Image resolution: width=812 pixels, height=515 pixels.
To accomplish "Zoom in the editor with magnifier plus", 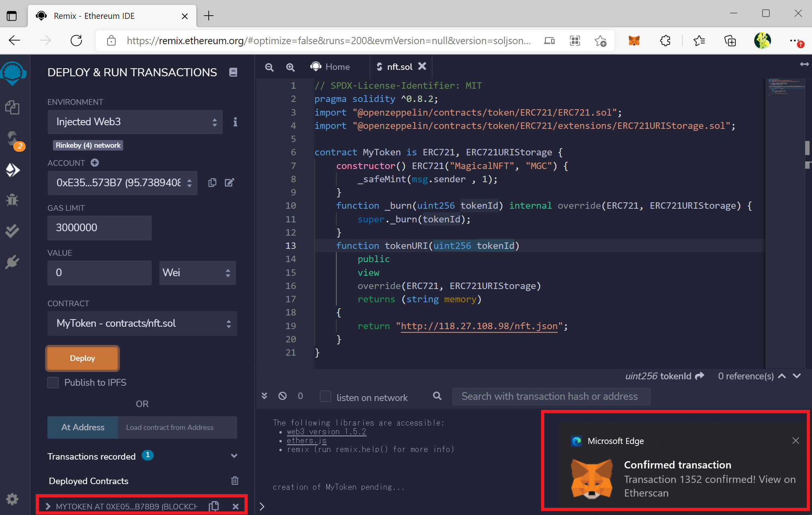I will 290,67.
